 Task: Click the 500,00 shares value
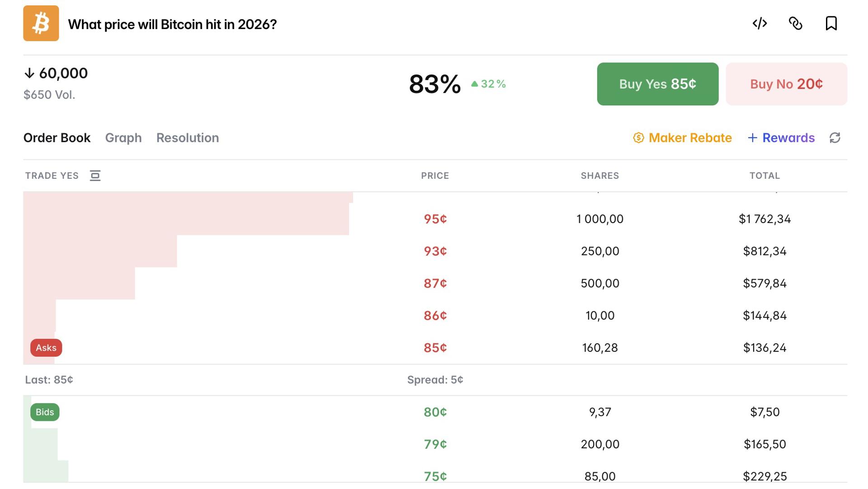(600, 283)
